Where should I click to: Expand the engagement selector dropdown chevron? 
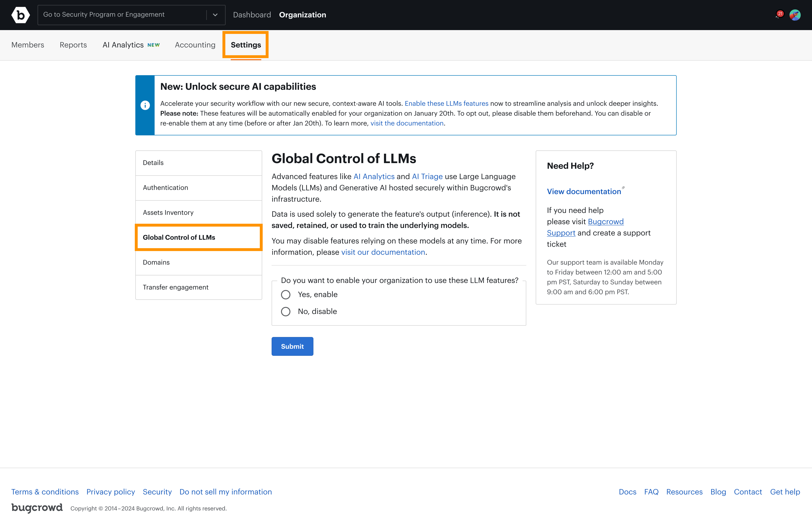click(x=216, y=15)
